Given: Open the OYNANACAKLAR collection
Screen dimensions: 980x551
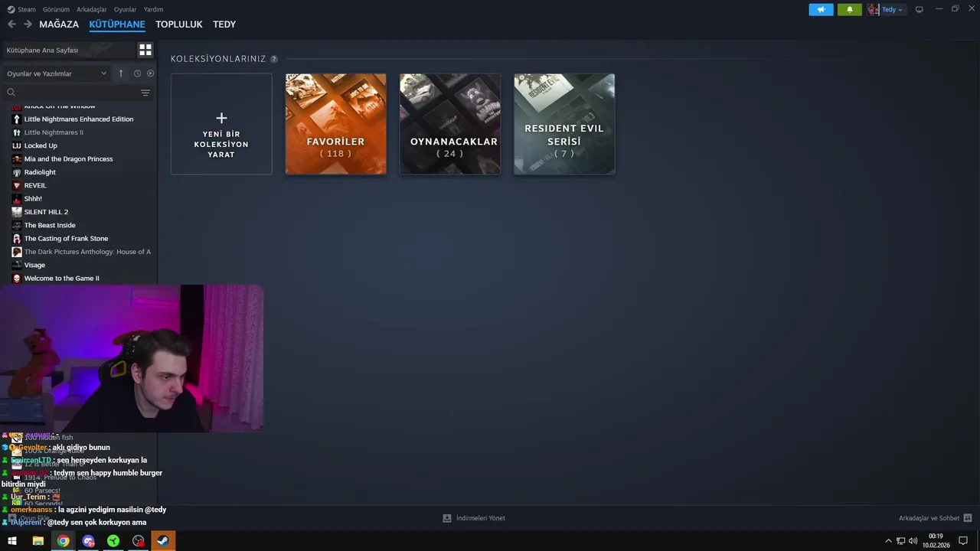Looking at the screenshot, I should click(450, 124).
